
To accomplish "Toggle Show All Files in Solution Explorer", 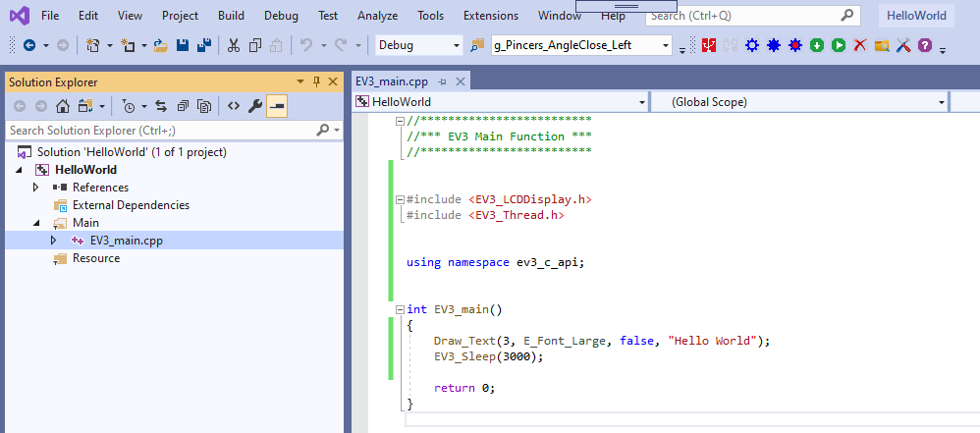I will (x=203, y=106).
